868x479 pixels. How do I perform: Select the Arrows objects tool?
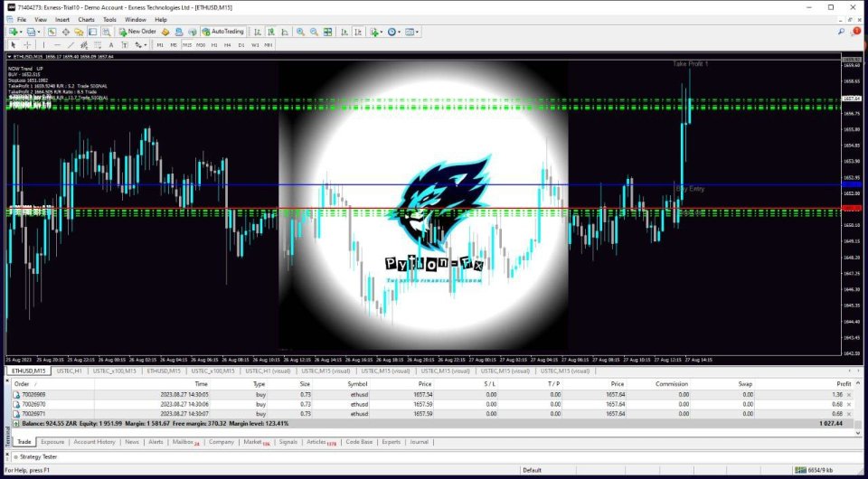[137, 45]
